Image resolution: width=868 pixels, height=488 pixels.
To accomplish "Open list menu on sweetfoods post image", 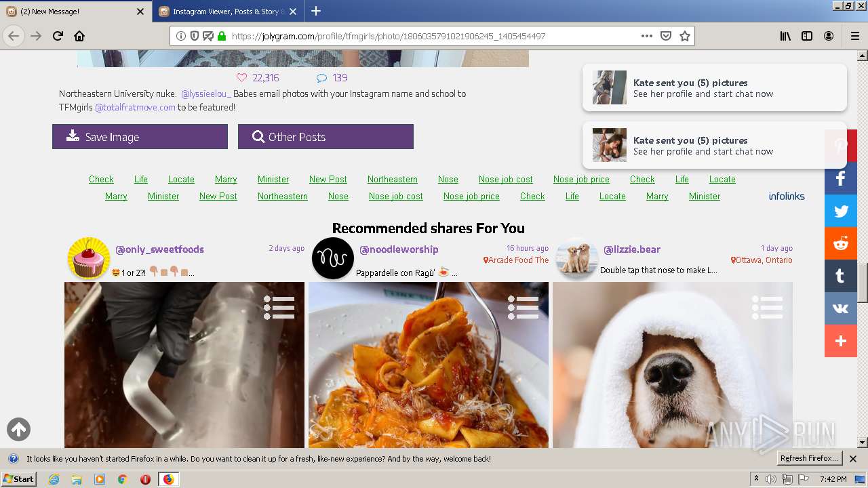I will (279, 308).
